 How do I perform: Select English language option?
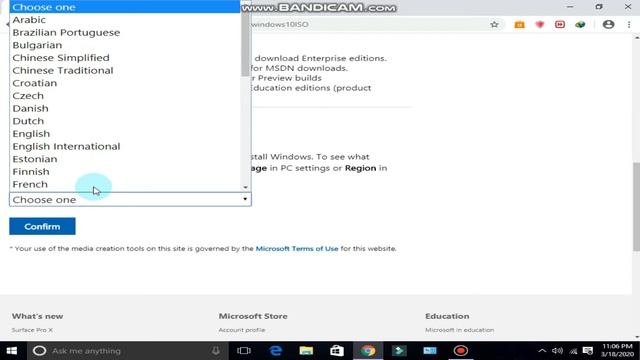click(124, 133)
